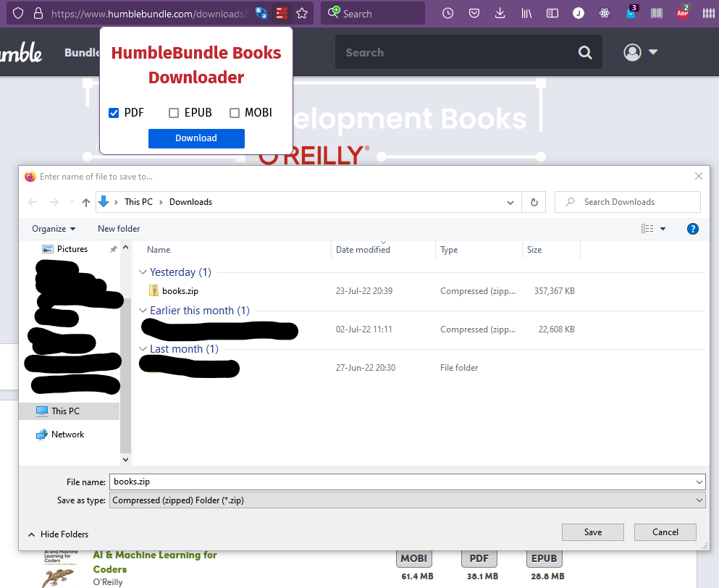
Task: Click the translate page icon in address bar
Action: [261, 13]
